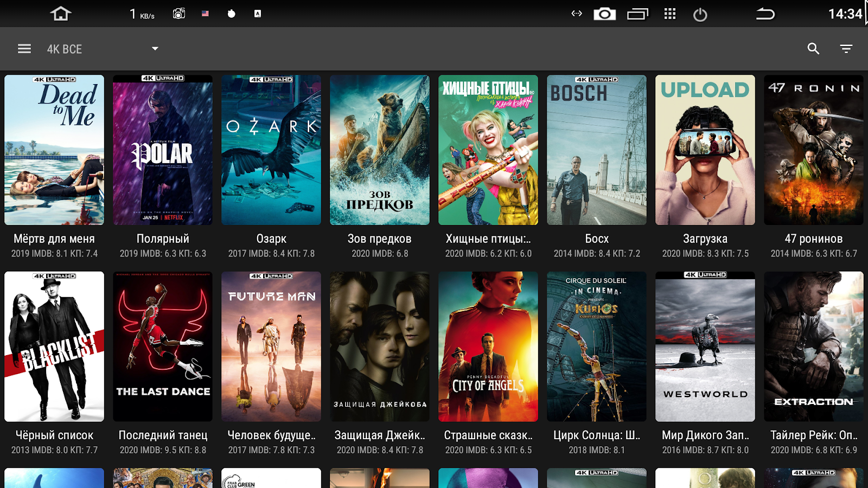Tap the apple-shaped notification icon
The image size is (868, 488).
point(232,14)
